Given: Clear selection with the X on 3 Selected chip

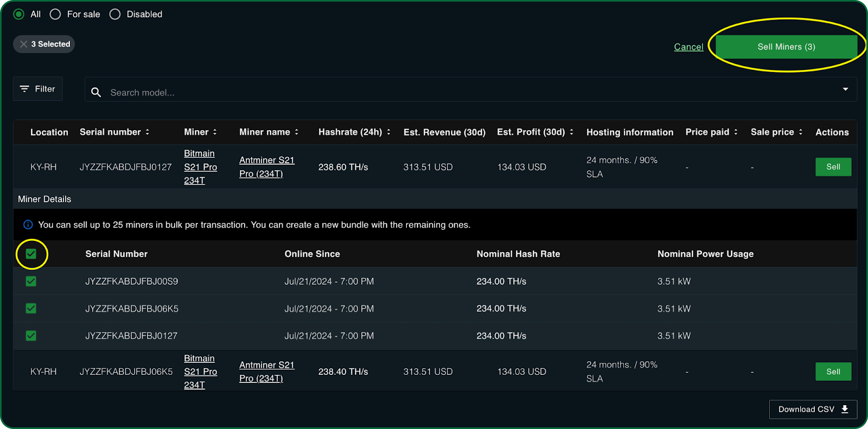Looking at the screenshot, I should pyautogui.click(x=23, y=44).
